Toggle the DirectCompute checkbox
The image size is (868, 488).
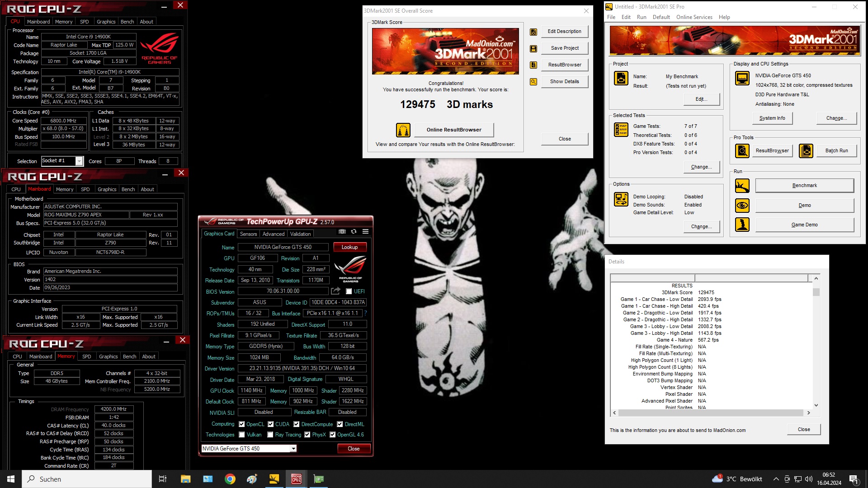(x=296, y=424)
